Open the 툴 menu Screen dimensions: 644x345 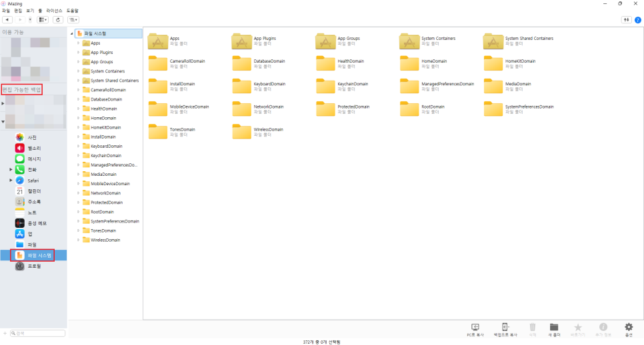(40, 11)
